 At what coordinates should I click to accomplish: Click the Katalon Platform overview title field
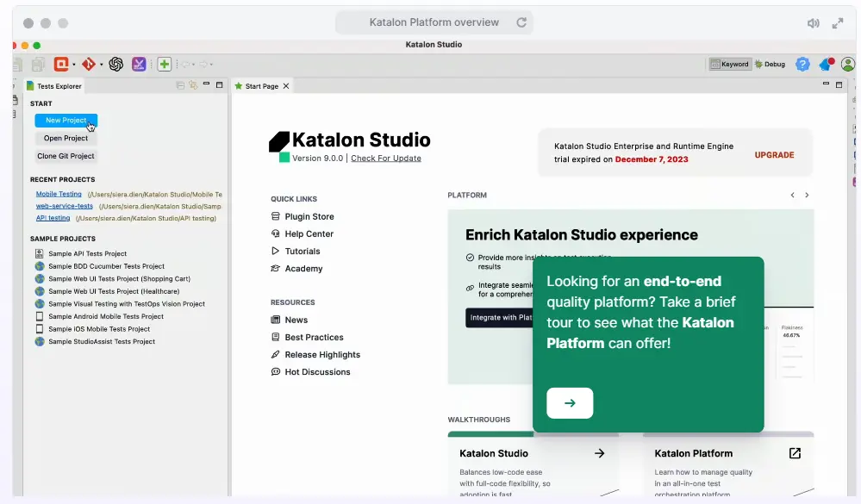pos(434,22)
